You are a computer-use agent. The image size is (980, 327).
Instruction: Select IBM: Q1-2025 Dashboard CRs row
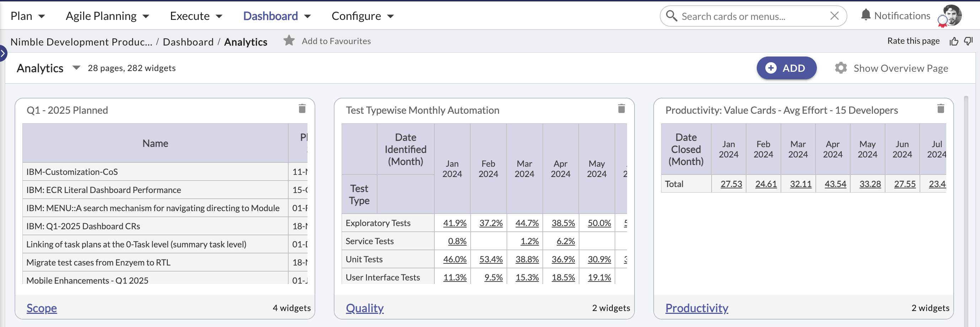(155, 226)
